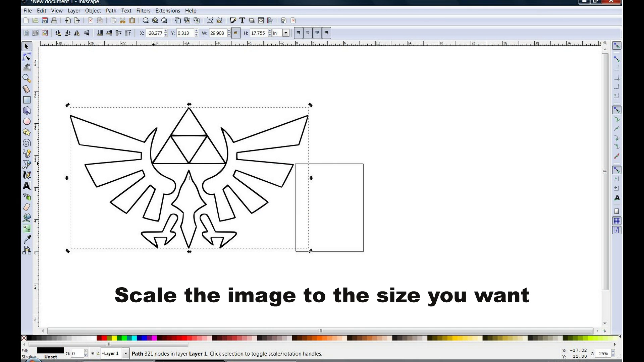644x362 pixels.
Task: Toggle scale stroke width with object
Action: coord(298,33)
